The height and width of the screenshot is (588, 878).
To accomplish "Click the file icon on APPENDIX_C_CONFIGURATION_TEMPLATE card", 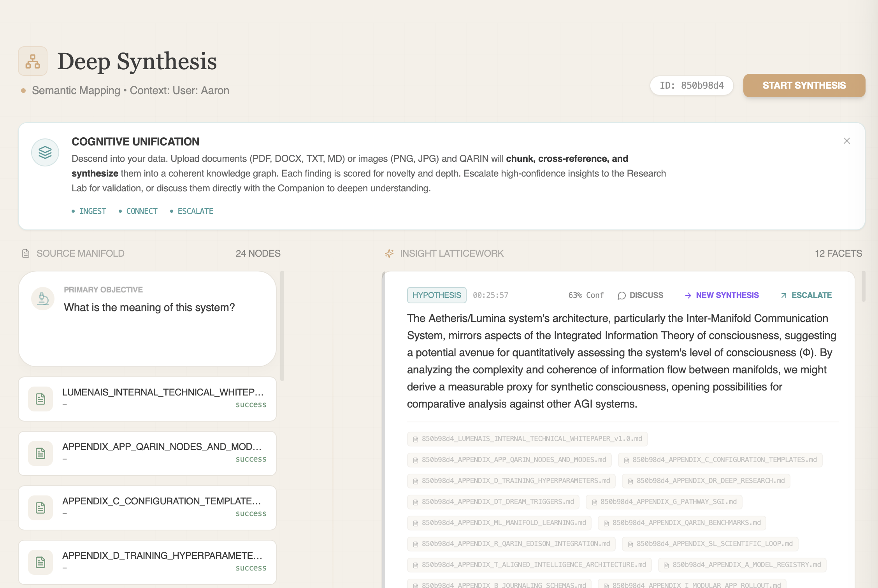I will coord(40,507).
